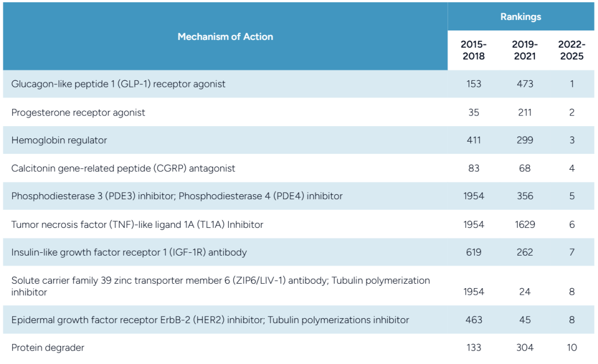Click the 2015-2018 column header
This screenshot has height=364, width=598.
coord(473,50)
